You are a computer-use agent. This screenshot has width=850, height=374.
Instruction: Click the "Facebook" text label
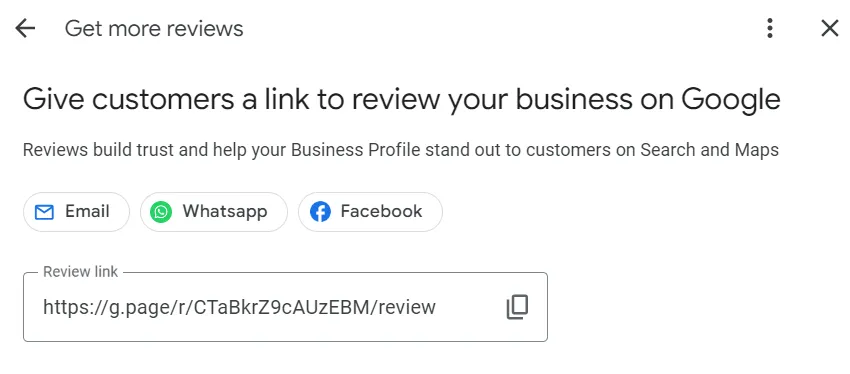[381, 211]
